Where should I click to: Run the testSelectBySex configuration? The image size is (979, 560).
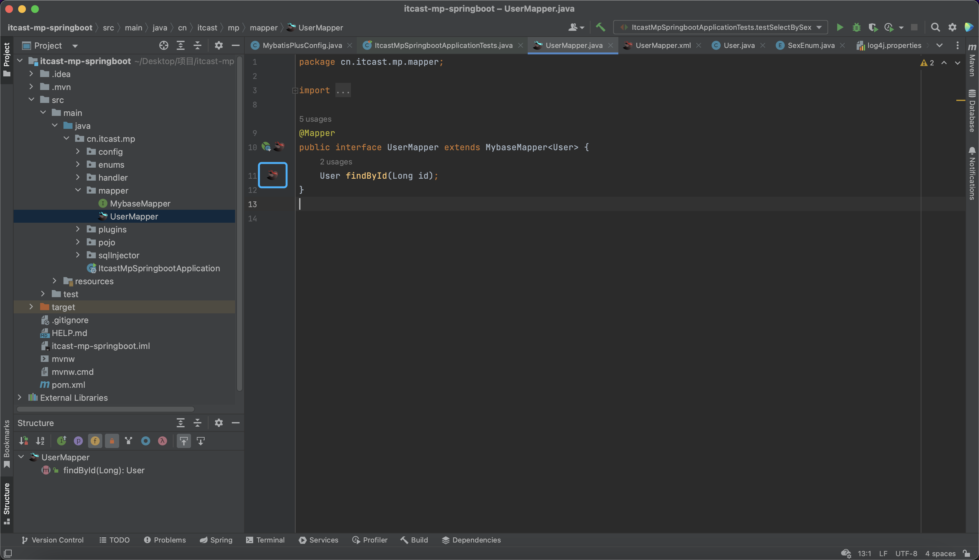pyautogui.click(x=840, y=27)
